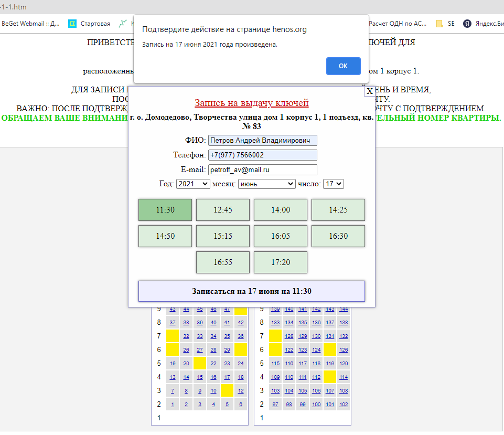Open the BeGet Webmail bookmark
Viewport: 504px width, 435px height.
click(30, 24)
